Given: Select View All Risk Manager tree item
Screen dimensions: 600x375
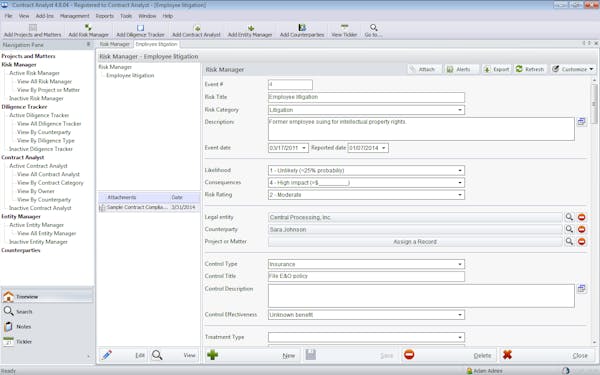Looking at the screenshot, I should 44,82.
